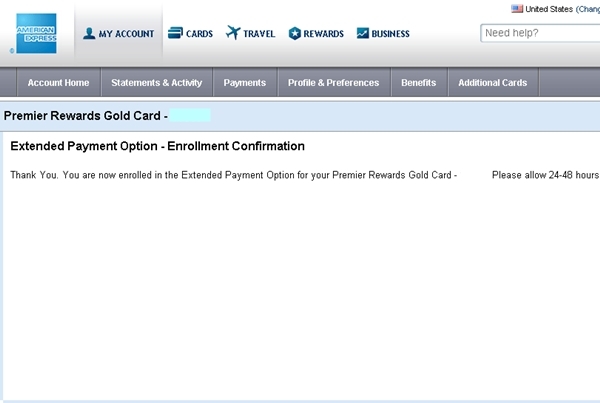
Task: Click the My Account person icon
Action: [89, 33]
